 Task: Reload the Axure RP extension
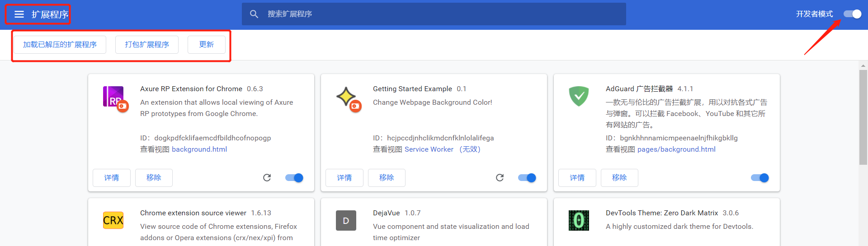(267, 178)
